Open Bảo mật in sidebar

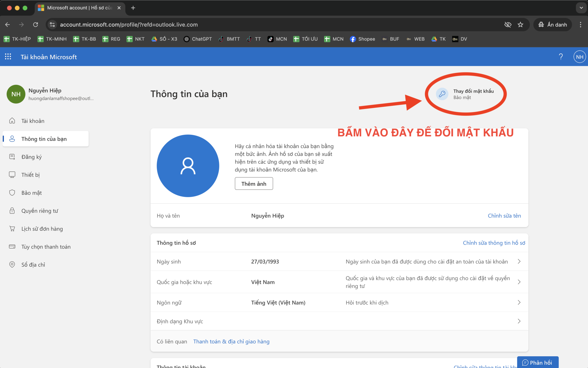(x=46, y=193)
